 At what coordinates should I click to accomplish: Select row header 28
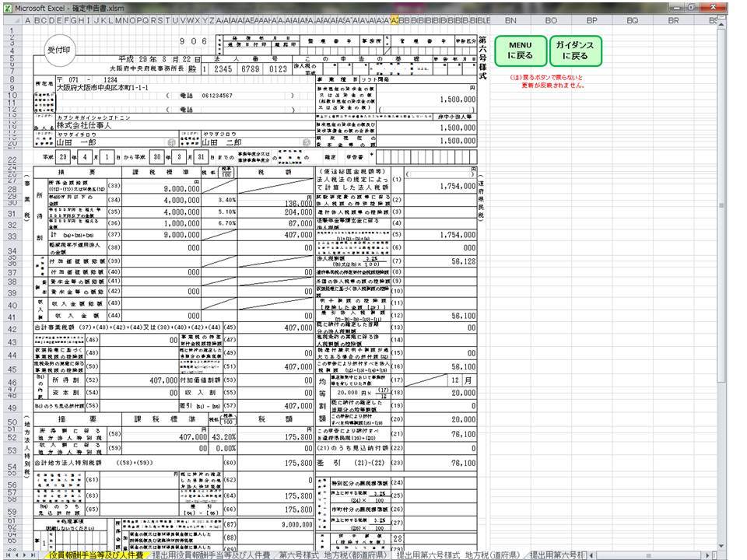pyautogui.click(x=12, y=189)
